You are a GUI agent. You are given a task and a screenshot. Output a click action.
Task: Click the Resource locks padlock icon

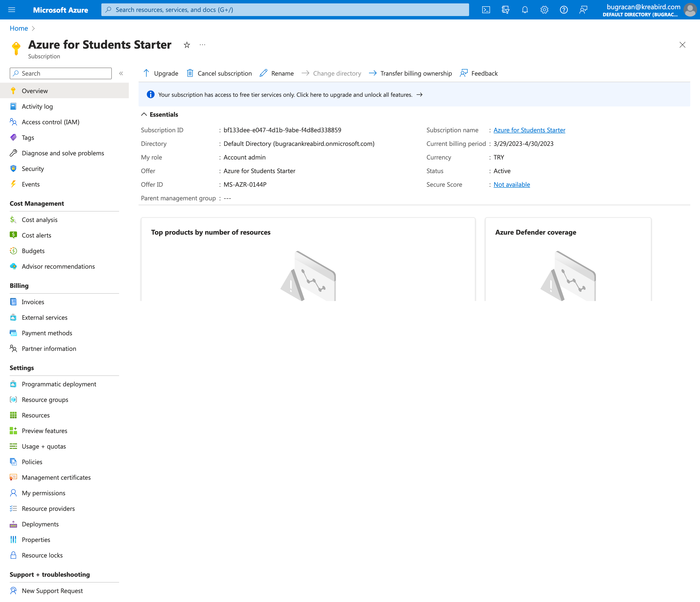pyautogui.click(x=13, y=555)
